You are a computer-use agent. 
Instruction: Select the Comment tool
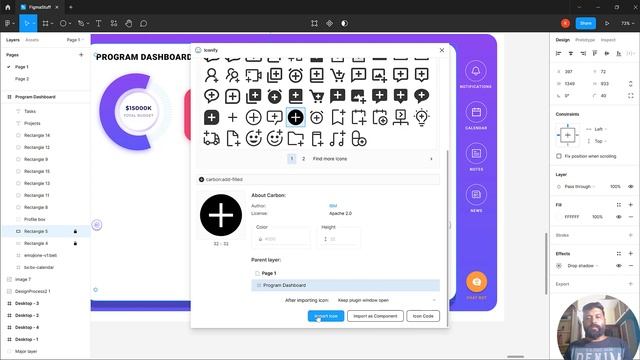coord(144,23)
